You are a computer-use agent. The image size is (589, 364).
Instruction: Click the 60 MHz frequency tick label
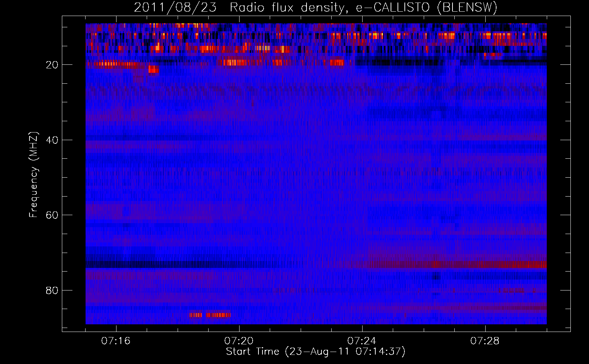[52, 215]
